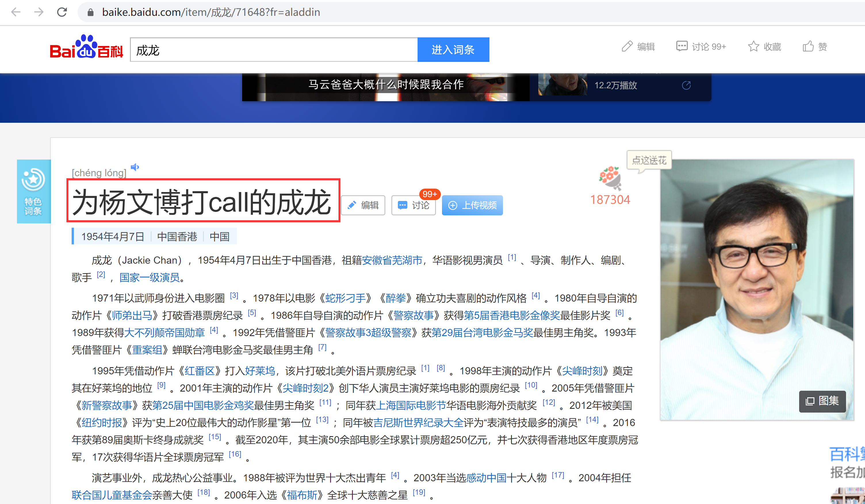Viewport: 865px width, 504px height.
Task: Click citation [7] after 最佳男主角
Action: [x=322, y=347]
